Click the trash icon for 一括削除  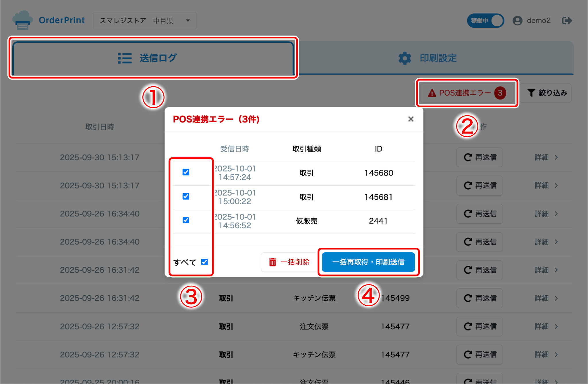(x=272, y=262)
